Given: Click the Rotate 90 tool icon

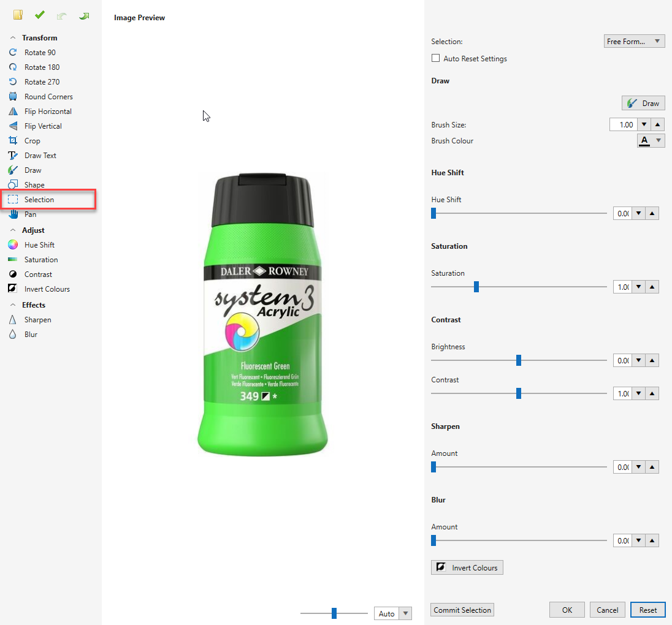Looking at the screenshot, I should 13,53.
